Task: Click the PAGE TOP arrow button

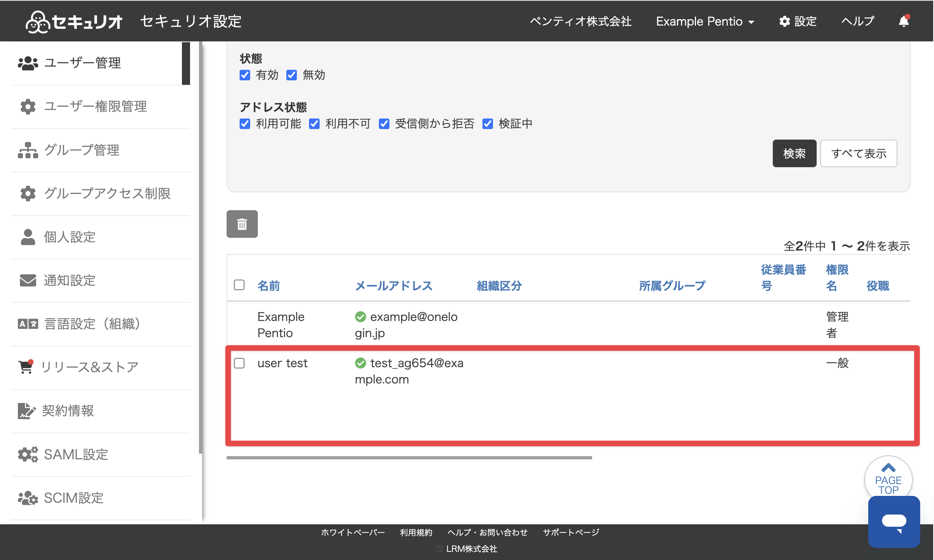Action: (888, 479)
